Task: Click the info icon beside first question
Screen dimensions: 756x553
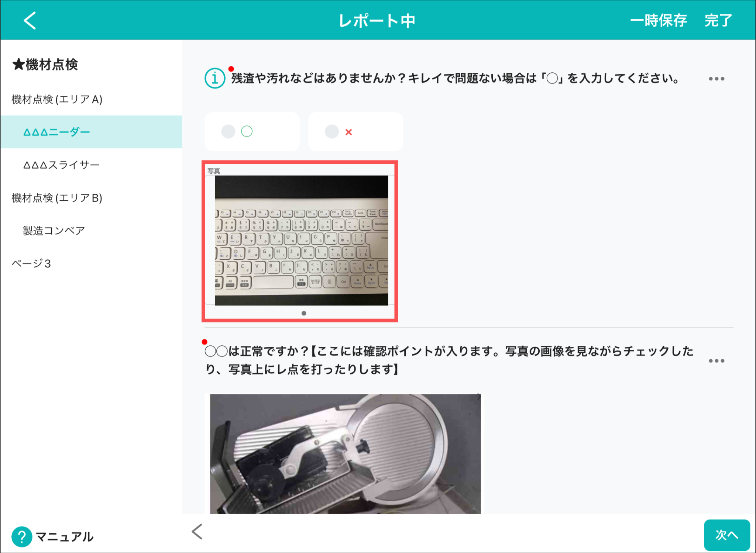Action: pyautogui.click(x=214, y=78)
